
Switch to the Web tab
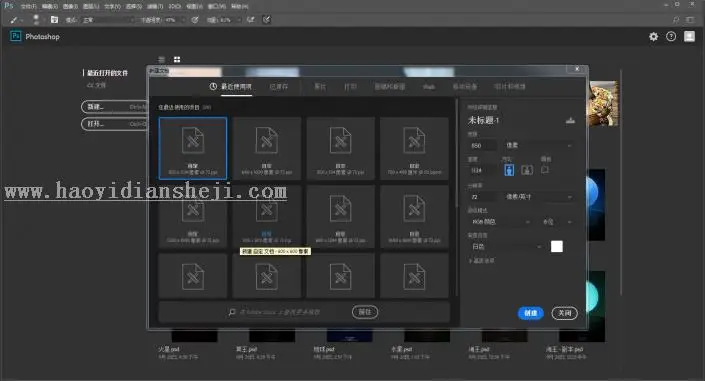click(429, 86)
